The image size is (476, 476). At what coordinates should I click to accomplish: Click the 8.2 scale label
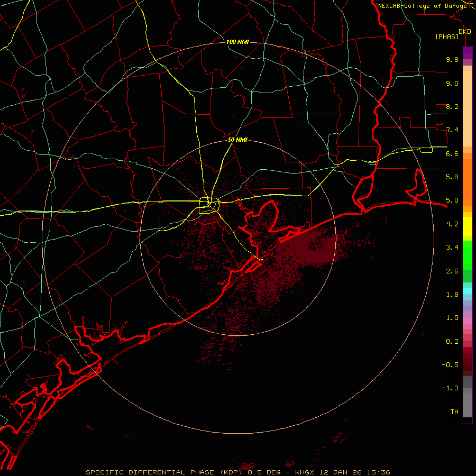(452, 106)
